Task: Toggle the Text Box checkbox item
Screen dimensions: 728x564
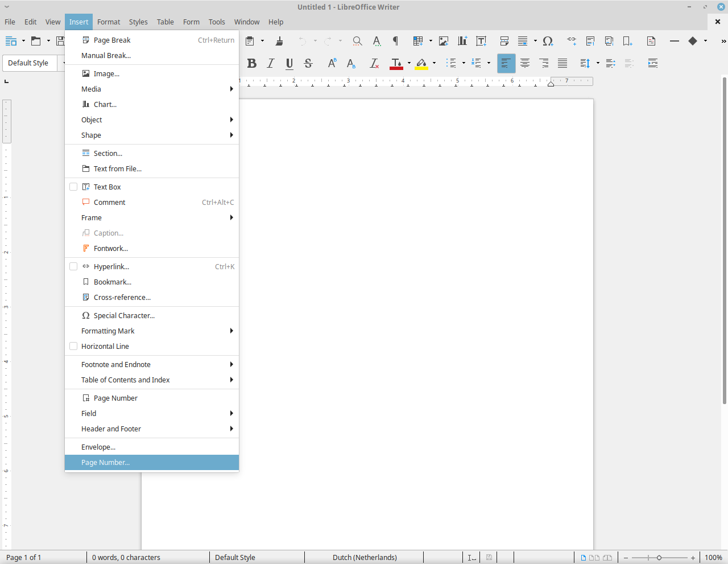Action: (73, 187)
